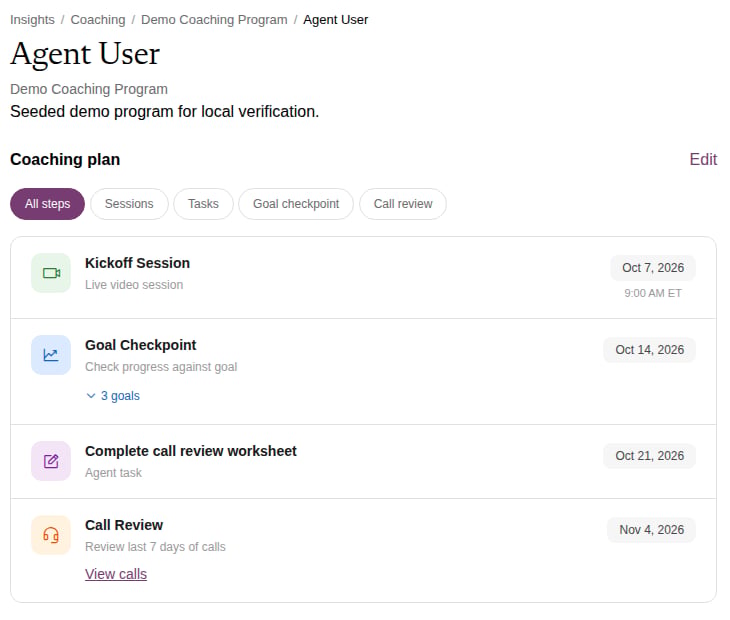Select Complete call review worksheet title
Screen dimensions: 730x620
pyautogui.click(x=190, y=451)
